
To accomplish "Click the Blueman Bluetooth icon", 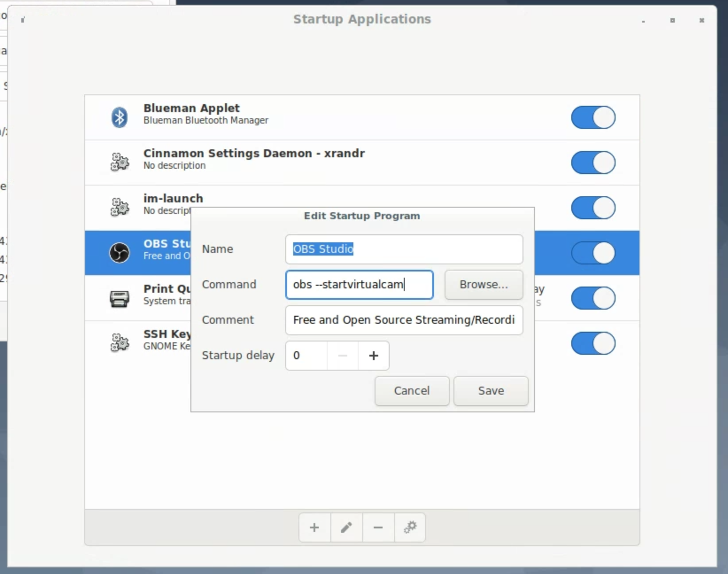I will (x=119, y=117).
